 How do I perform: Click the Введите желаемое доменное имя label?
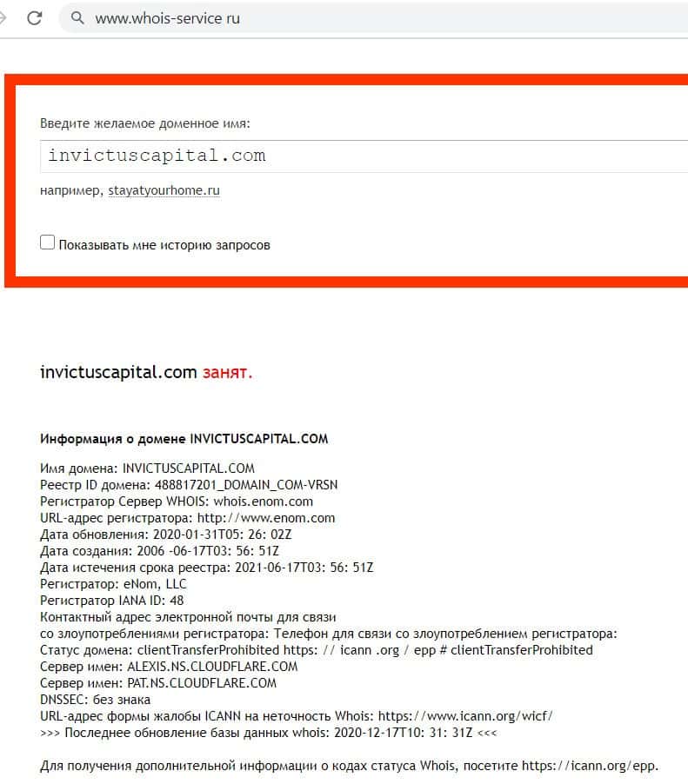(145, 123)
